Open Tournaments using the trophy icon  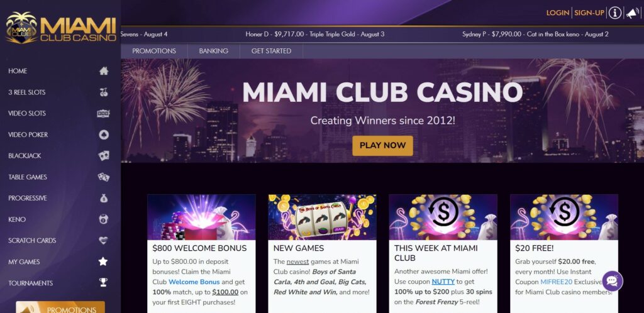tap(104, 283)
